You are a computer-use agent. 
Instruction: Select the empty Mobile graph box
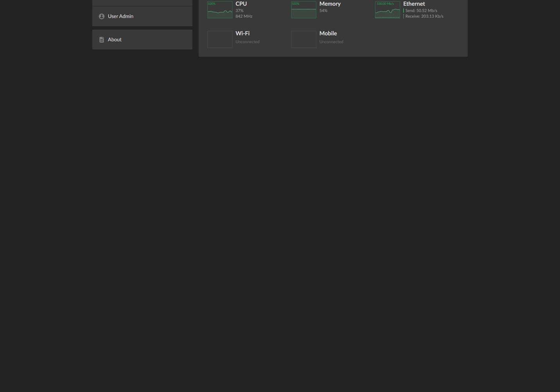coord(303,39)
